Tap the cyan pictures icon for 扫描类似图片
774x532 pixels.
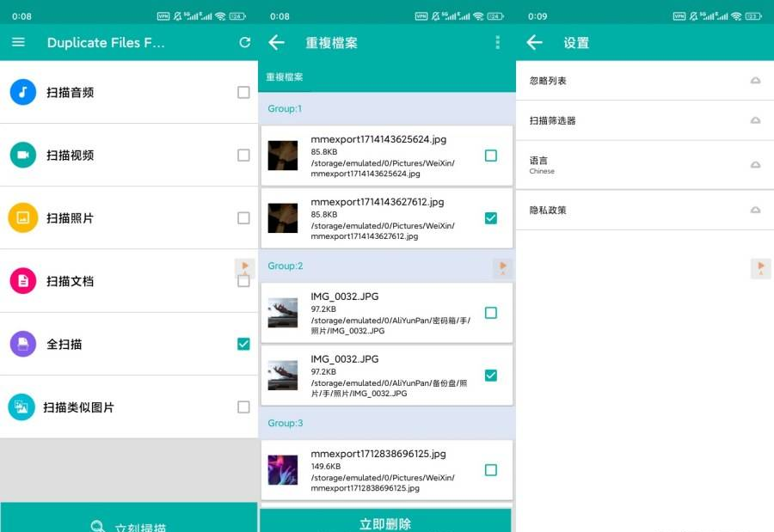pos(21,407)
